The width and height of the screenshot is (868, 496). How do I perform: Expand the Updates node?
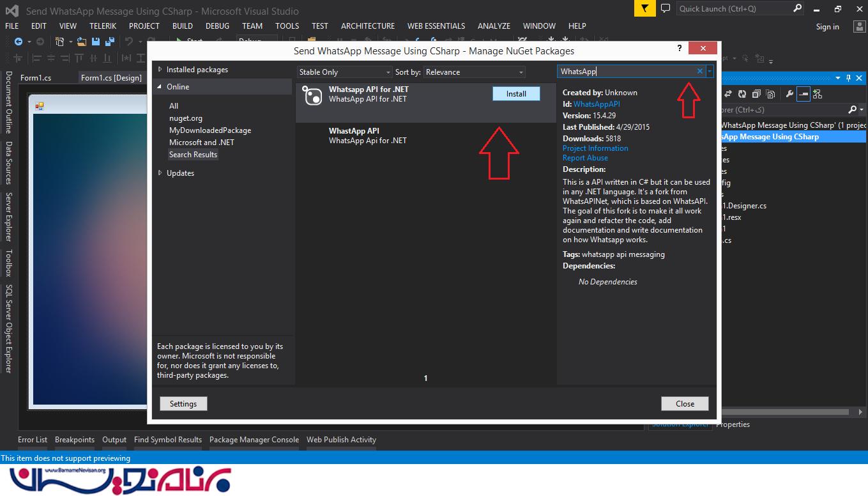(x=160, y=173)
